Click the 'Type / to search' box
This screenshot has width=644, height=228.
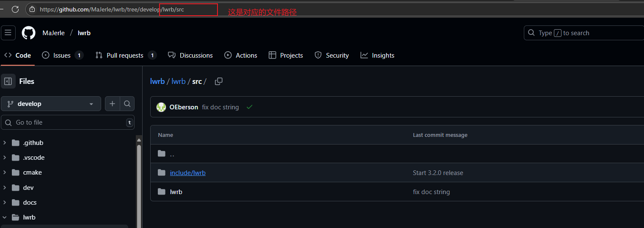point(584,33)
